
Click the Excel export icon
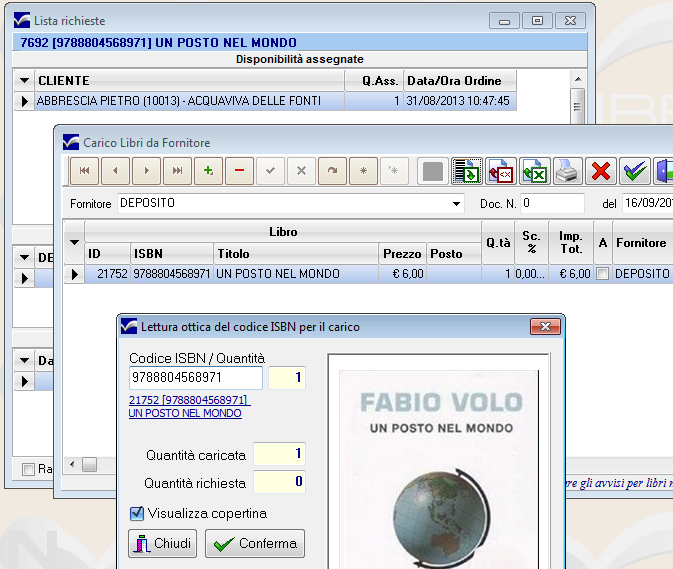pyautogui.click(x=534, y=171)
